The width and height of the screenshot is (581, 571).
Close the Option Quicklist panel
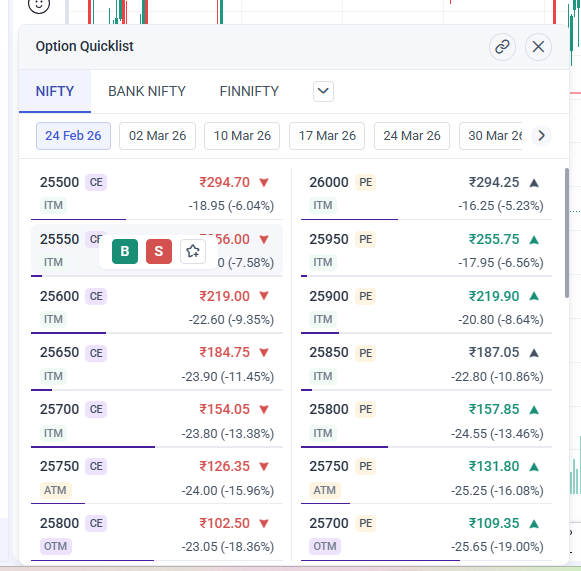click(x=538, y=47)
